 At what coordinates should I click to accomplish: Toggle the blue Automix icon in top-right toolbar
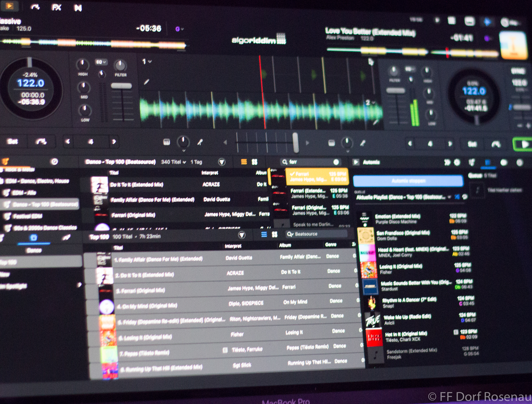[487, 22]
